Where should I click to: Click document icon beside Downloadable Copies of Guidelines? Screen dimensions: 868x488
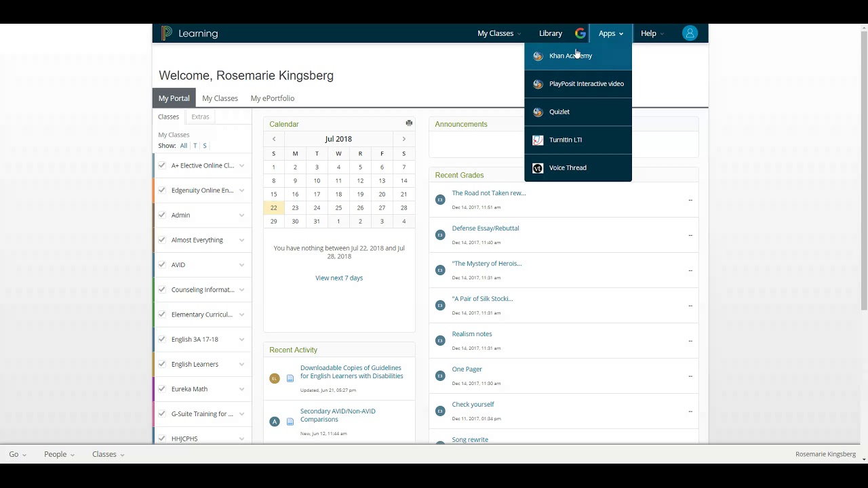click(290, 378)
